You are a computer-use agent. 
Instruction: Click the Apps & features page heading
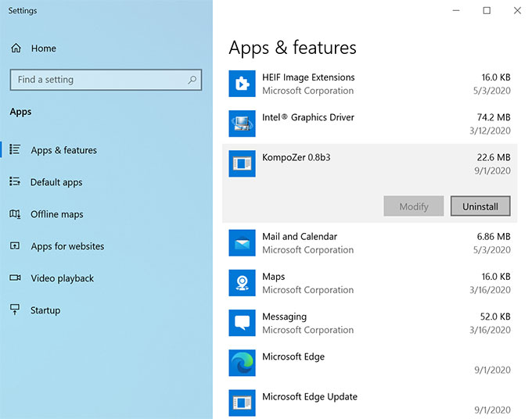pyautogui.click(x=293, y=48)
